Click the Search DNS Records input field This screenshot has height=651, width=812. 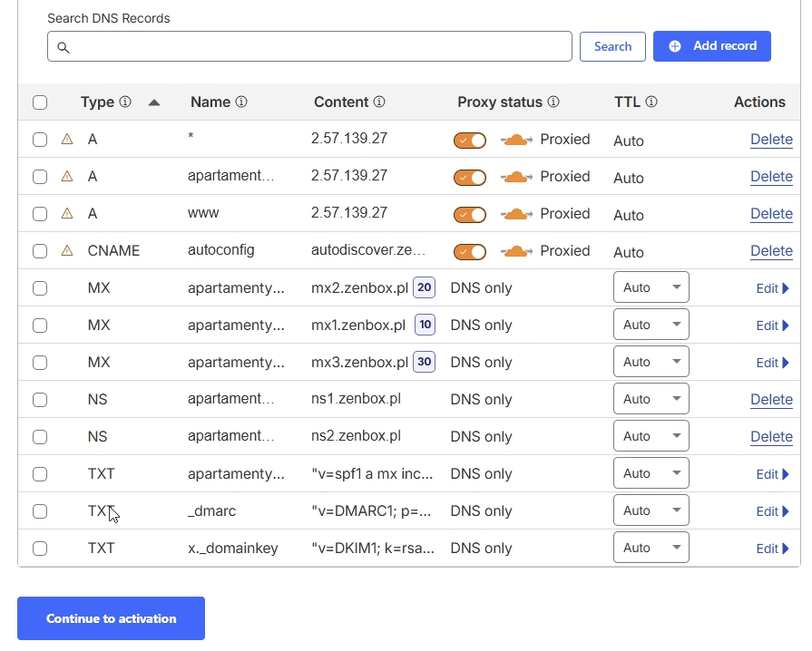point(309,46)
